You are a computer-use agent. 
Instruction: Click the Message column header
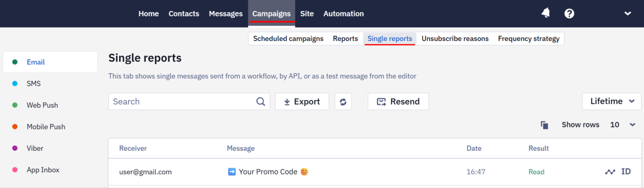tap(241, 148)
